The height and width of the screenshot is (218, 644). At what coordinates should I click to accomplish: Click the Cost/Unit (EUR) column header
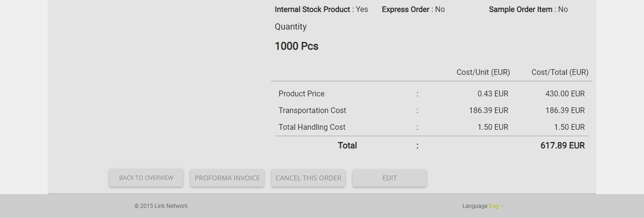click(x=483, y=73)
